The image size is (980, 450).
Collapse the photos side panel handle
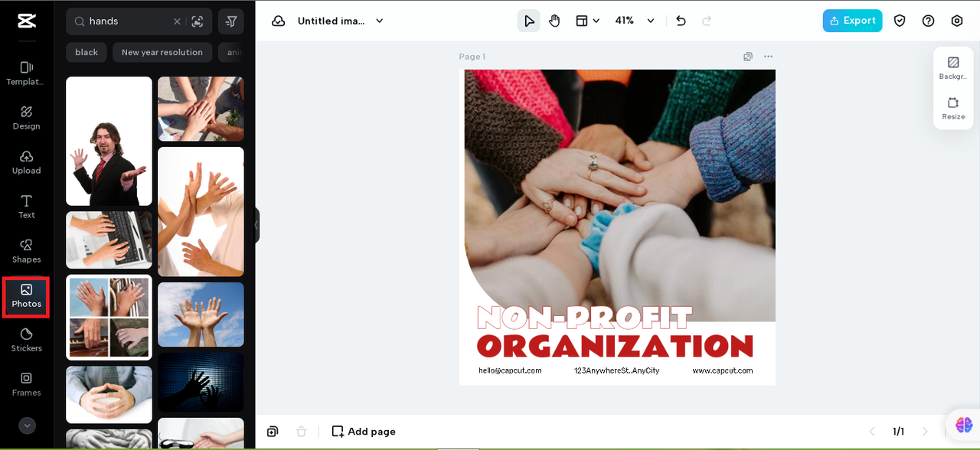click(257, 225)
